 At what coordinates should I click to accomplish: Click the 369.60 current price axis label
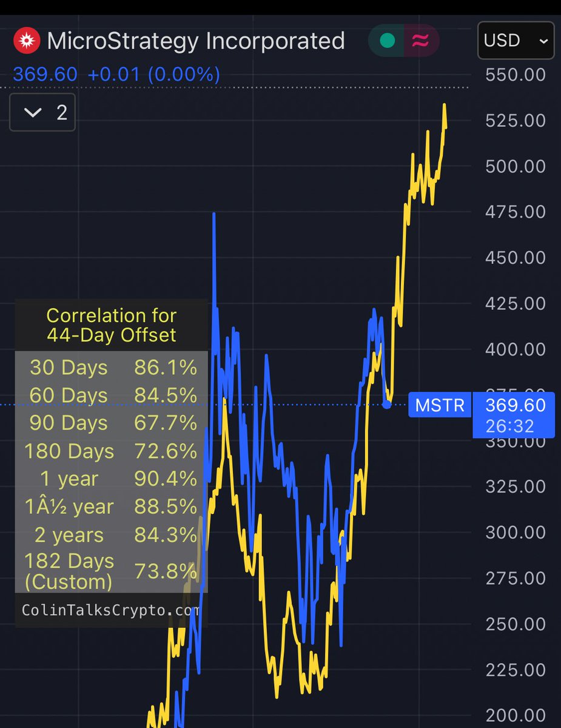pyautogui.click(x=516, y=405)
